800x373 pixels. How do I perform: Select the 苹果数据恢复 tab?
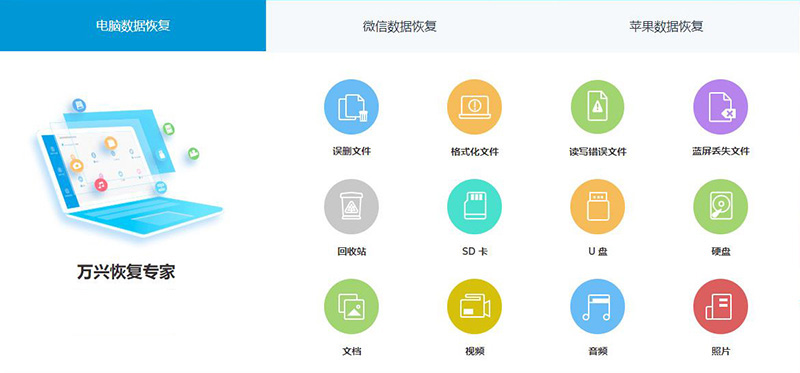[666, 26]
